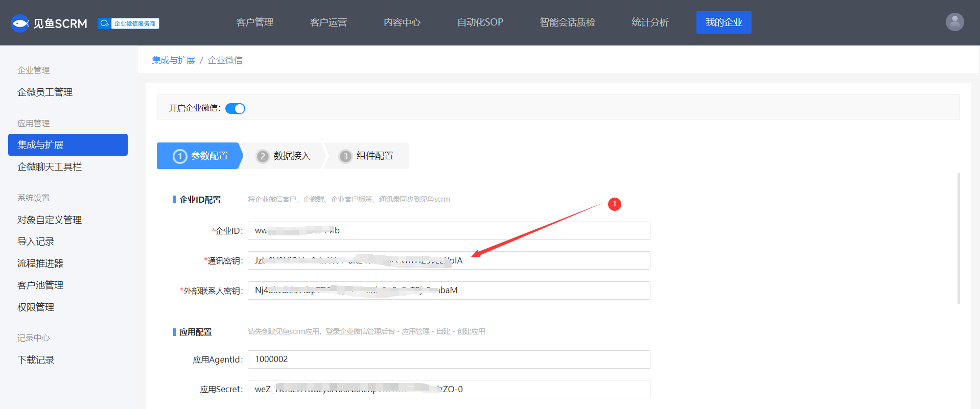Select 智能会话质检 in top navigation
This screenshot has width=980, height=409.
568,22
